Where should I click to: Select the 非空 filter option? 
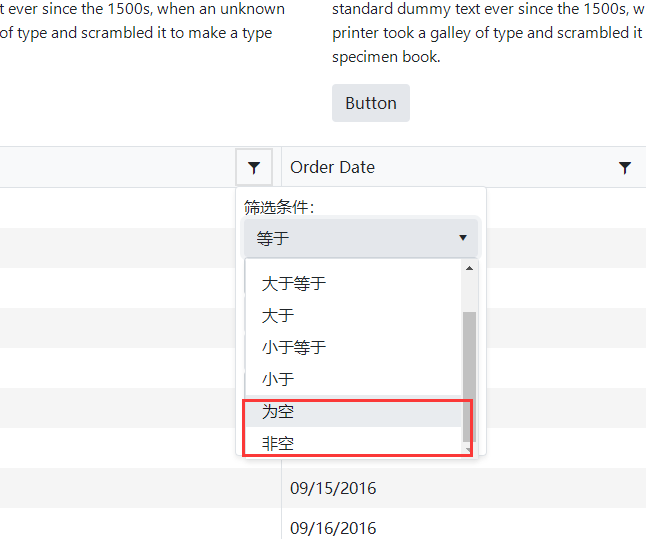pyautogui.click(x=278, y=443)
